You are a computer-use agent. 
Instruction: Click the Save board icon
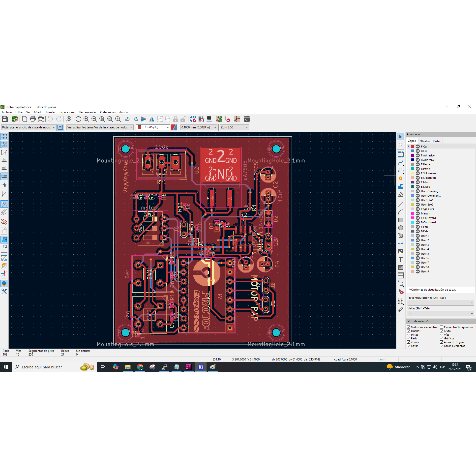coord(5,119)
